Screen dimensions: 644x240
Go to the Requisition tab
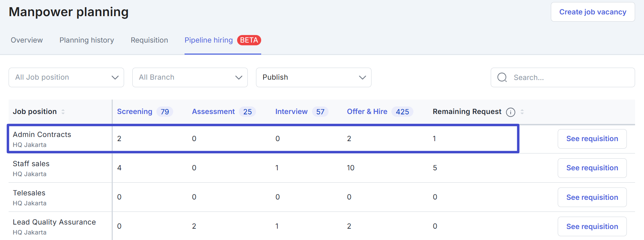[x=149, y=40]
